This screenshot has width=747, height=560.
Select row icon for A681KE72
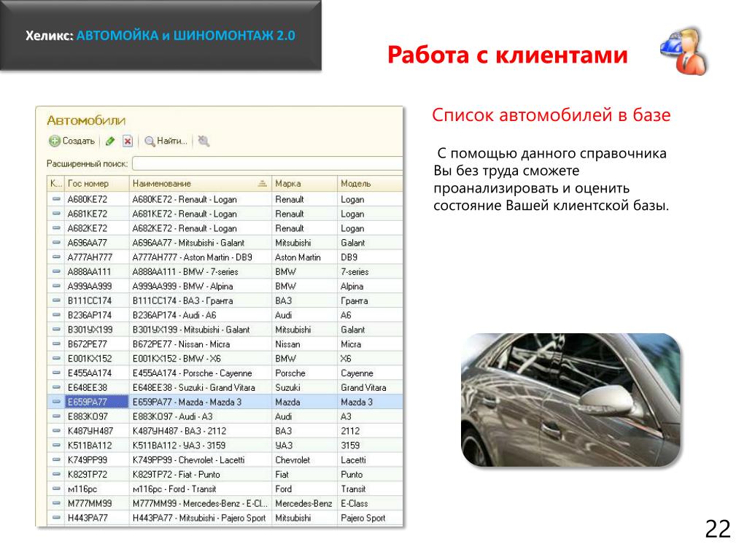56,214
